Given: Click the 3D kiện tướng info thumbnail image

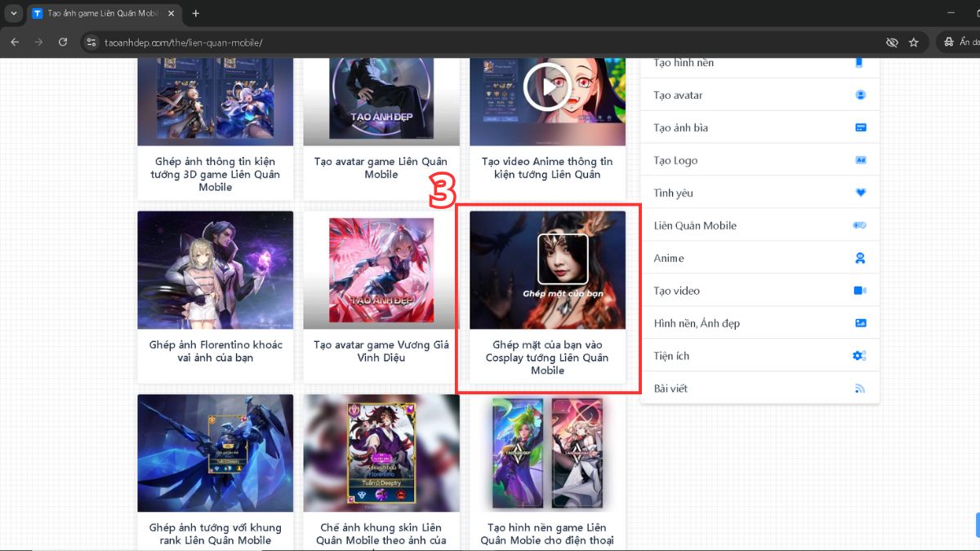Looking at the screenshot, I should tap(215, 102).
